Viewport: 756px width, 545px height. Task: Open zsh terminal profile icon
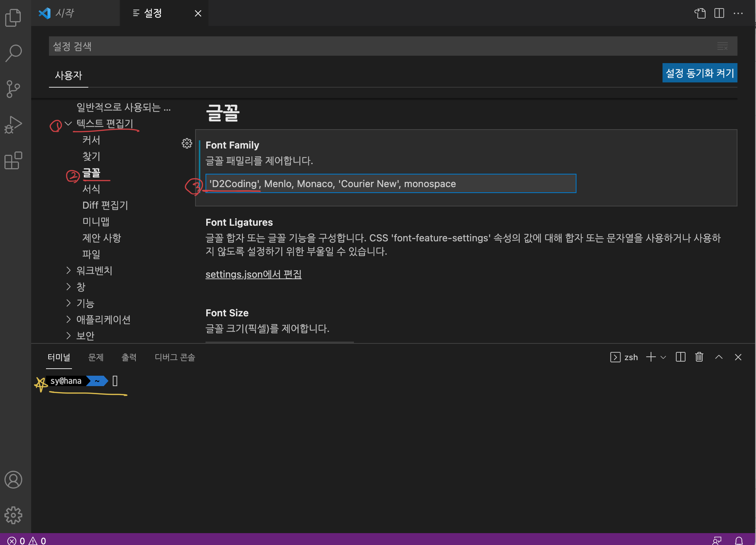point(615,357)
